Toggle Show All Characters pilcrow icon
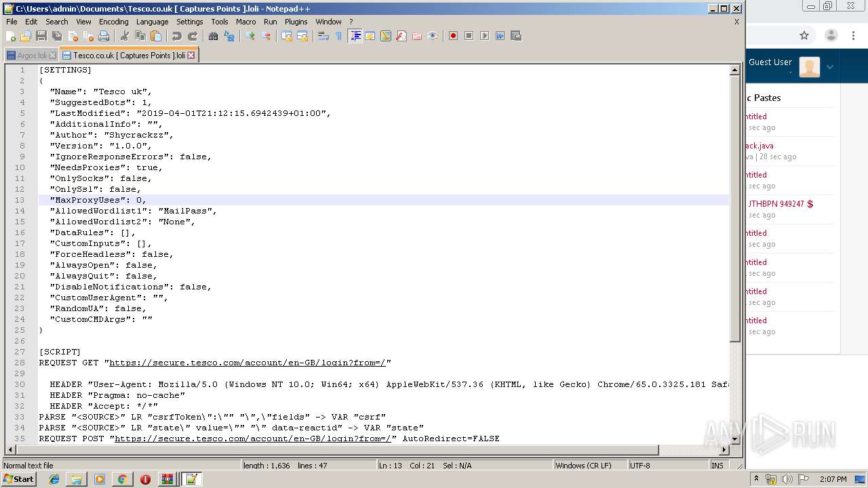 339,36
